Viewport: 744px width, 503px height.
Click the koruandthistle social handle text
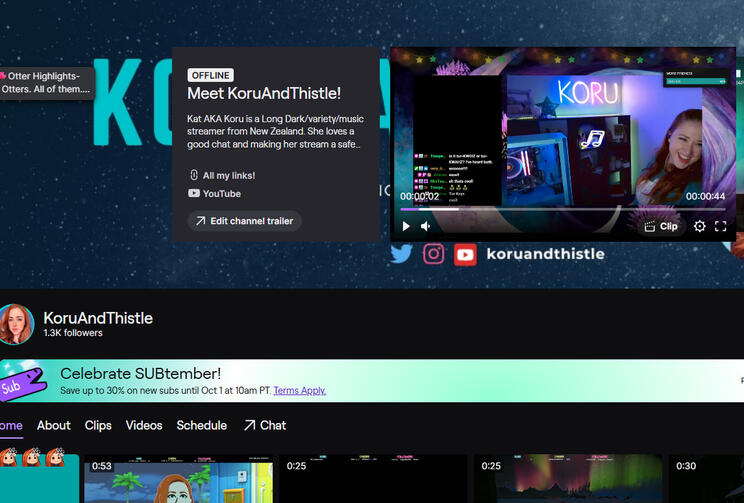point(546,254)
